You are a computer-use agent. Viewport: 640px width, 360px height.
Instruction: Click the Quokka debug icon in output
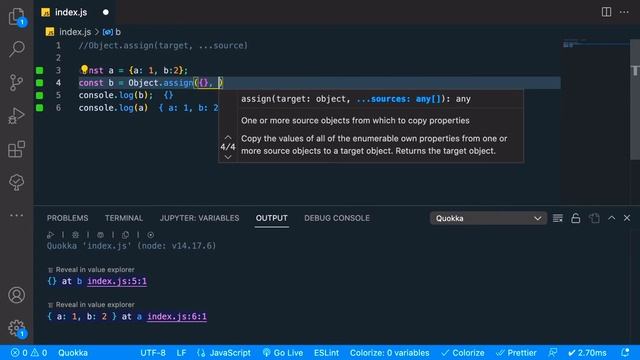[x=75, y=235]
